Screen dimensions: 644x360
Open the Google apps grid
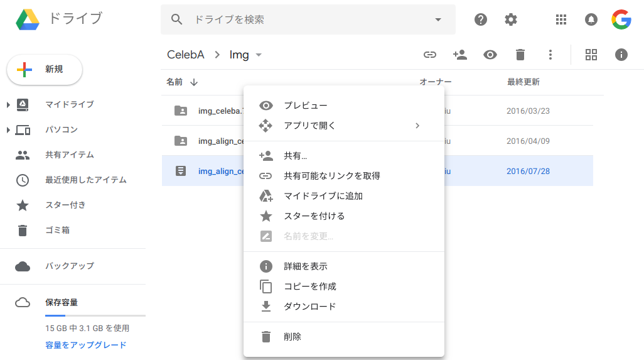[561, 19]
